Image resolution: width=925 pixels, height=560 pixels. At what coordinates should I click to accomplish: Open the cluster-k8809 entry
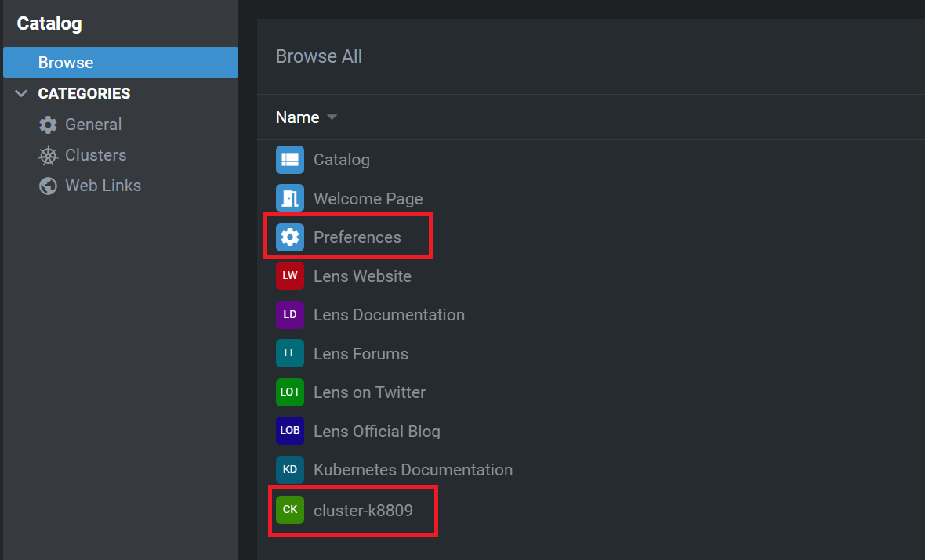[363, 510]
